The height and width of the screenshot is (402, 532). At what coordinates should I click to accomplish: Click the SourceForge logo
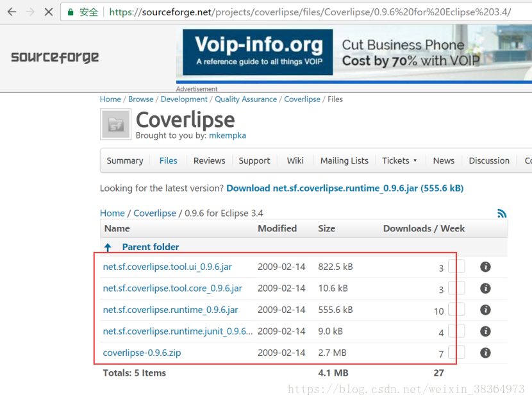click(x=55, y=57)
